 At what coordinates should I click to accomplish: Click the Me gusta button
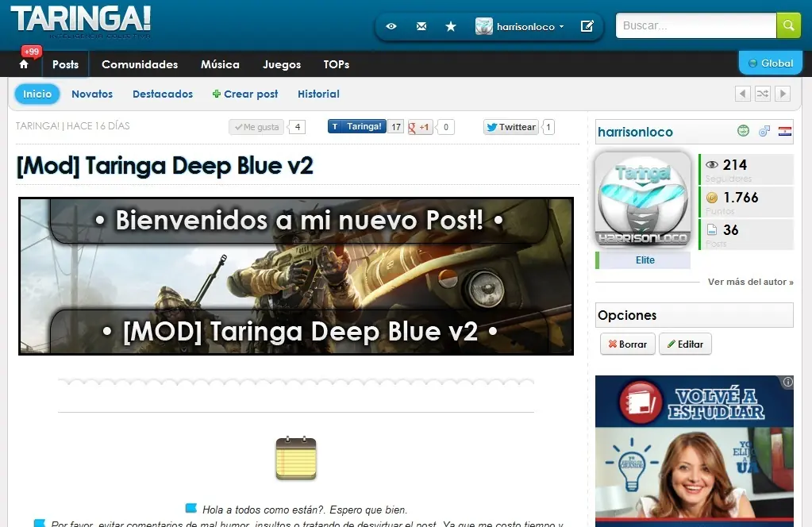click(256, 127)
